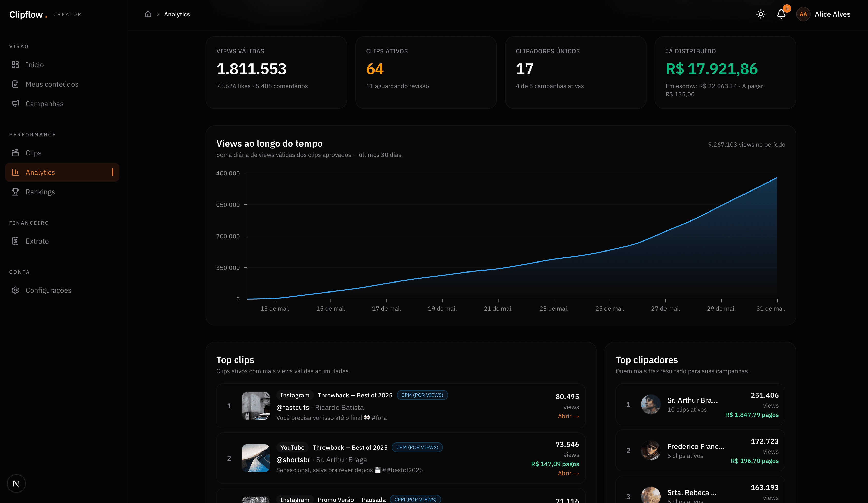
Task: Click Throwback — Best of 2025 on Instagram clip
Action: (355, 395)
